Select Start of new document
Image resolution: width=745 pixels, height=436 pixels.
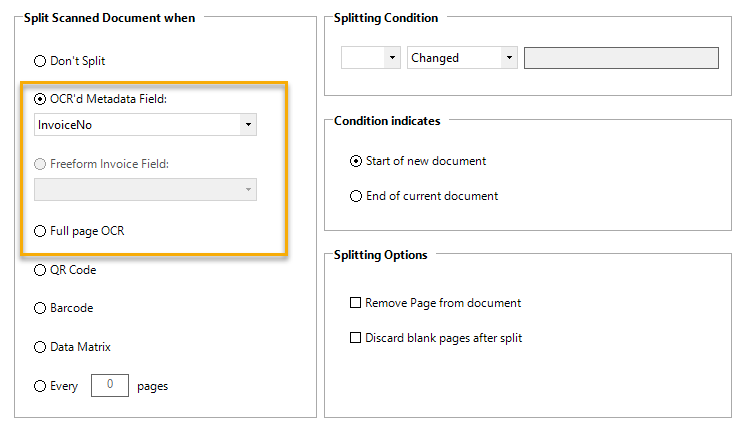coord(356,161)
